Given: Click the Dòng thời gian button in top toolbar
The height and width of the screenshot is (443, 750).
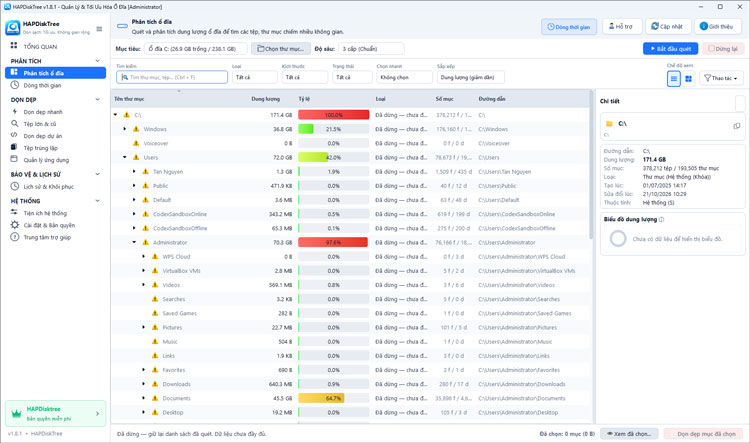Looking at the screenshot, I should coord(569,27).
